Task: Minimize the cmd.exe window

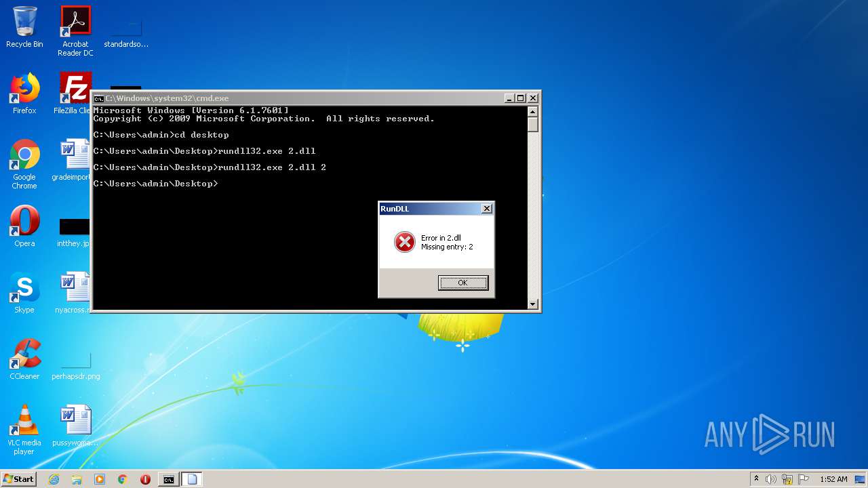Action: pyautogui.click(x=509, y=98)
